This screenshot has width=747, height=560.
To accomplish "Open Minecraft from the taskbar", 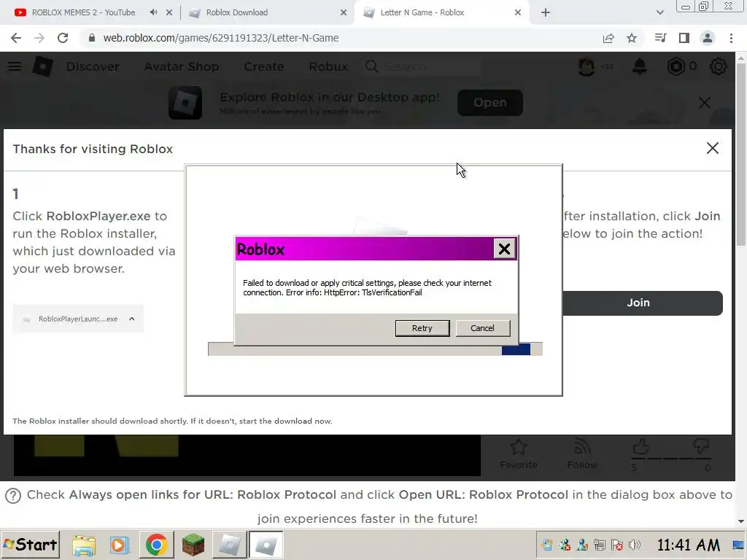I will click(x=193, y=545).
